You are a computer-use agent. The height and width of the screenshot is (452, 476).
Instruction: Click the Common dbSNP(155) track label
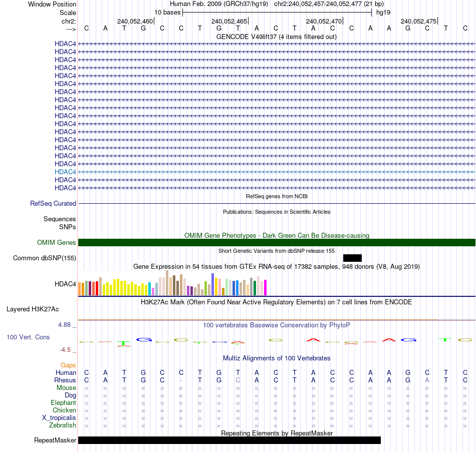[45, 258]
